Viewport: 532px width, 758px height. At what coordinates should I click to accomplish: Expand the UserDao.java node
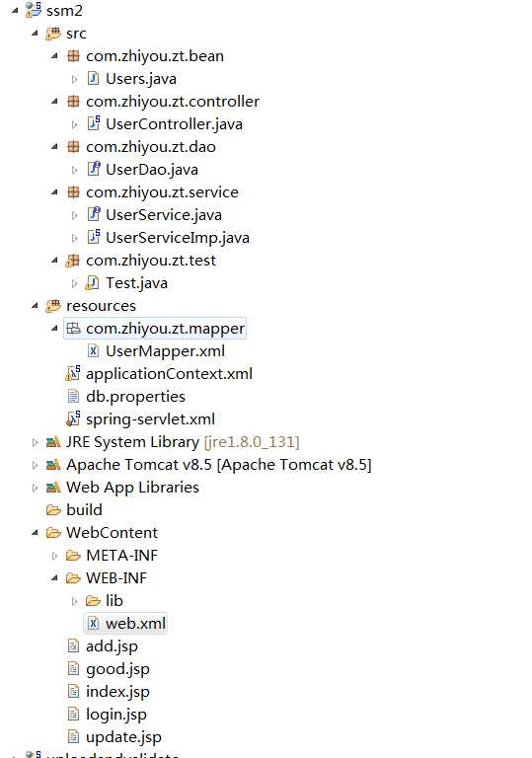pyautogui.click(x=74, y=170)
